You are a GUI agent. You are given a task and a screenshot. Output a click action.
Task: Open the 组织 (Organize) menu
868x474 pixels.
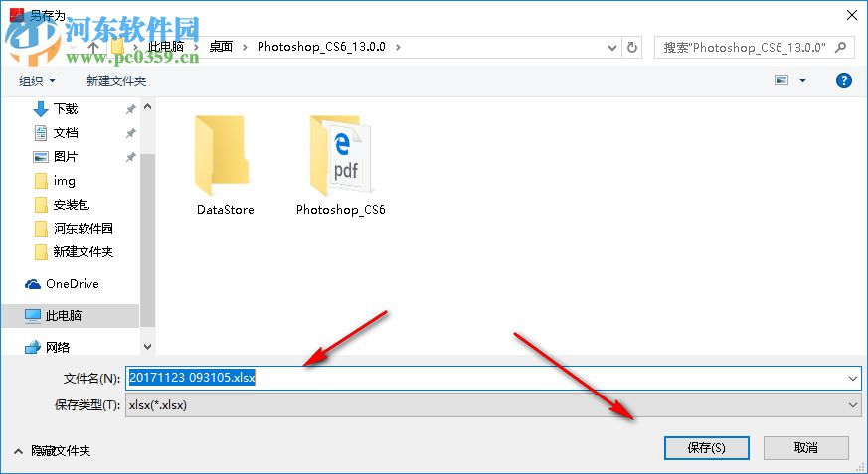coord(37,80)
